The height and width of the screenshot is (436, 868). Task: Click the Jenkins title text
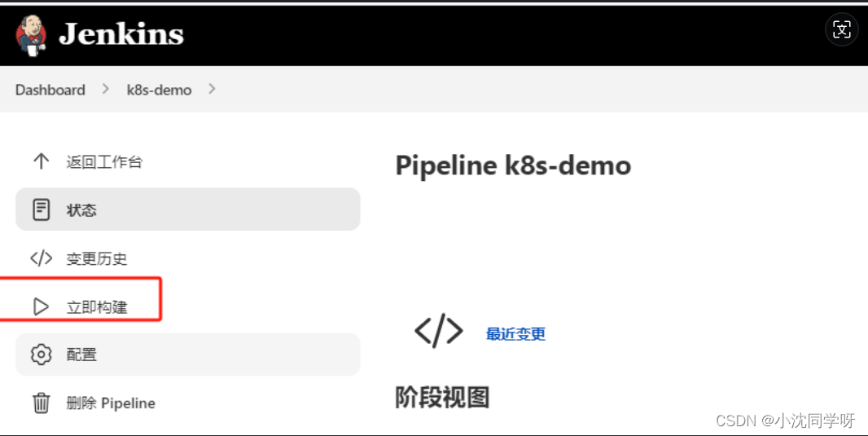[x=121, y=33]
